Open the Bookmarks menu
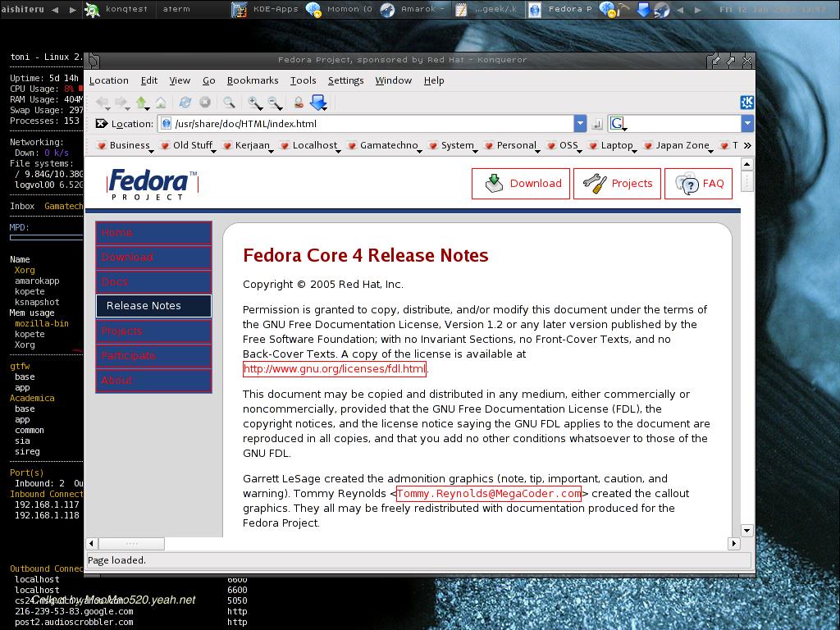This screenshot has height=630, width=840. (253, 80)
